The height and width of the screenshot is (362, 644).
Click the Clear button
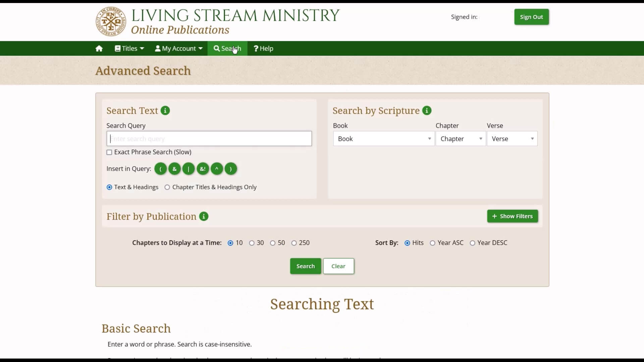click(338, 266)
